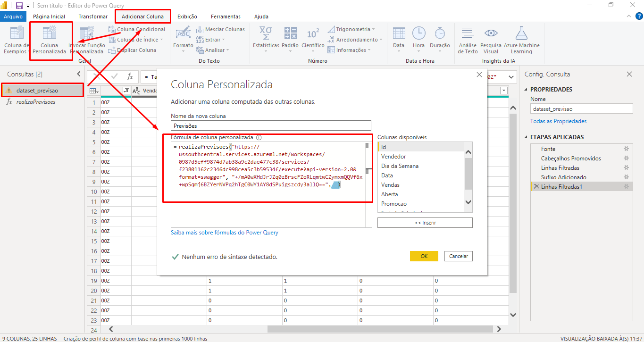The width and height of the screenshot is (644, 342).
Task: Collapse the PROPRIEDADES section
Action: tap(527, 90)
